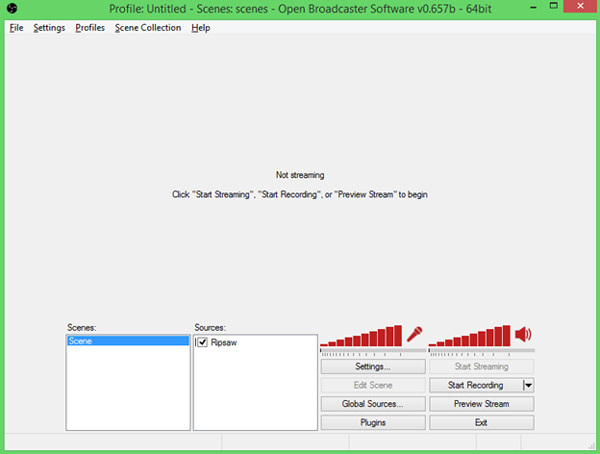Open the File menu
Viewport: 600px width, 454px height.
[16, 28]
